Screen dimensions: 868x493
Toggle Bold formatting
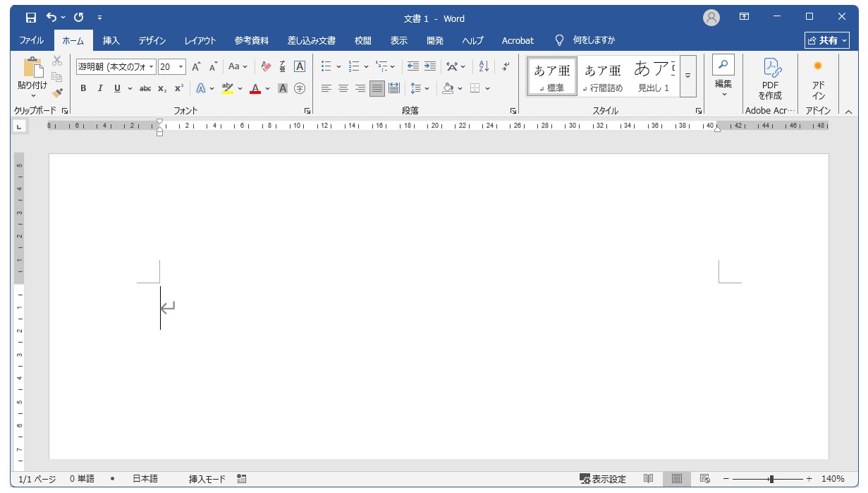click(x=83, y=88)
